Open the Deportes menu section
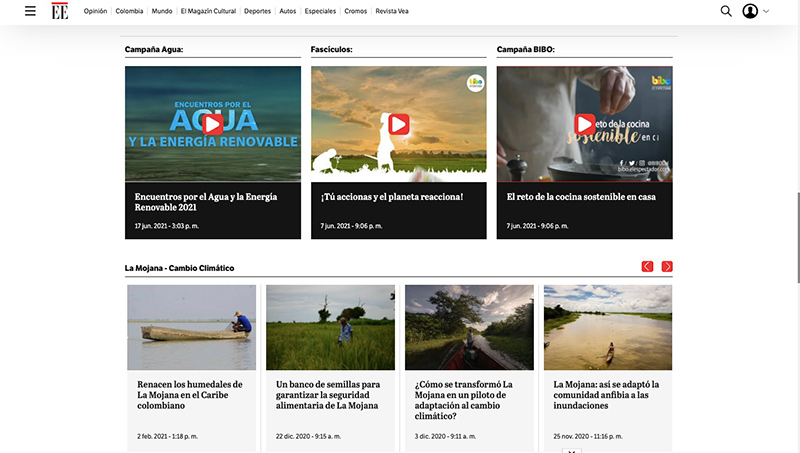 257,11
